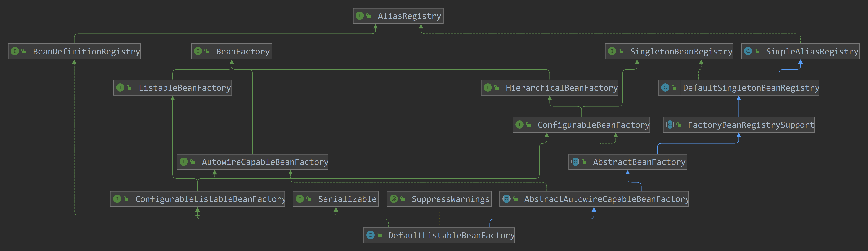Click class icon on DefaultSingletonBeanRegistry node
Viewport: 868px width, 251px height.
tap(665, 88)
